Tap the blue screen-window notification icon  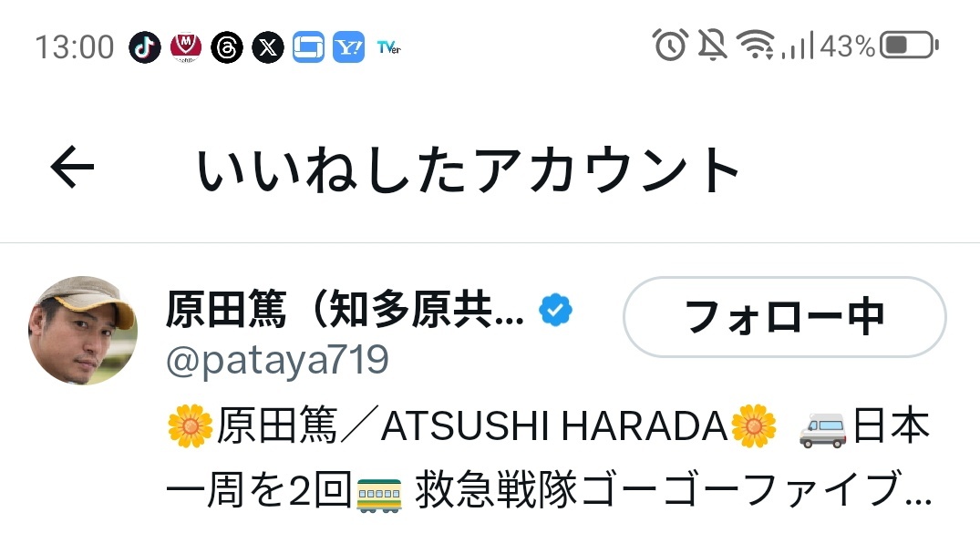coord(308,47)
